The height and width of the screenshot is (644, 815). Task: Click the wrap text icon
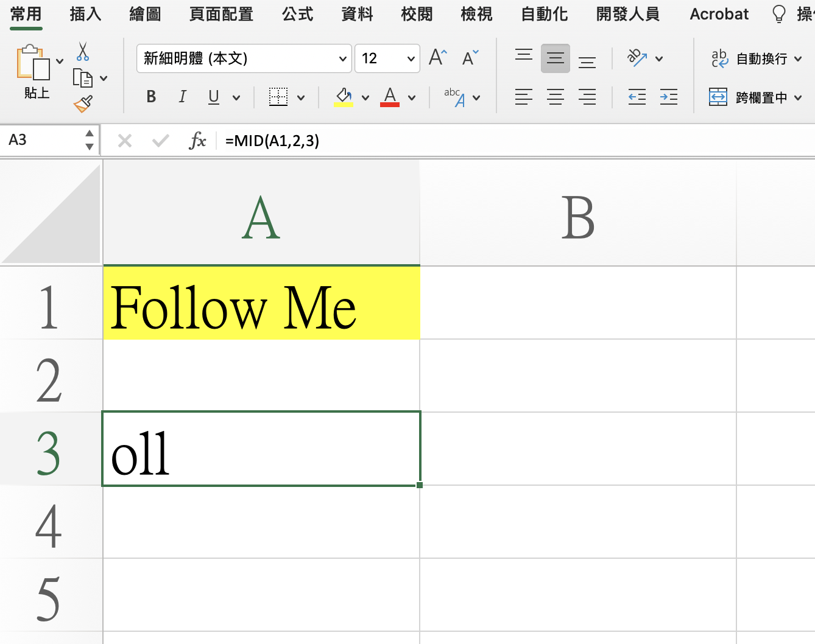pyautogui.click(x=719, y=58)
